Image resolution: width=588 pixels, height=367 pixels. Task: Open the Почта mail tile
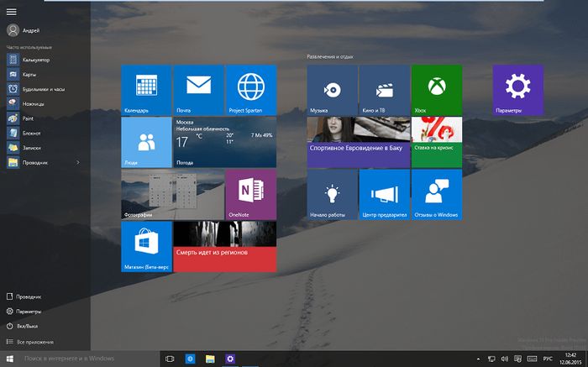199,90
